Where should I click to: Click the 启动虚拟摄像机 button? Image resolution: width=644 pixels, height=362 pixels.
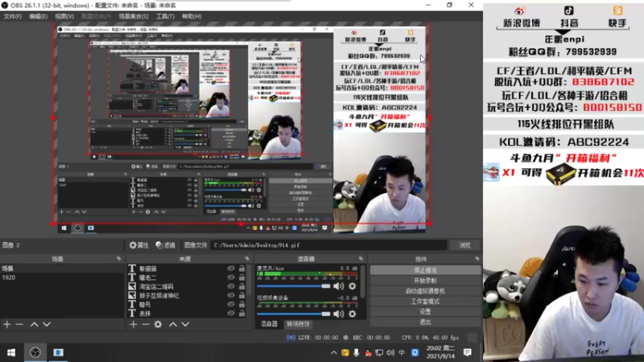tap(425, 291)
